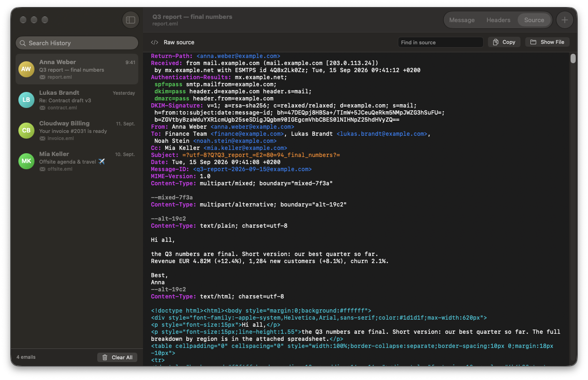Click the Find in source field
588x380 pixels.
tap(440, 42)
